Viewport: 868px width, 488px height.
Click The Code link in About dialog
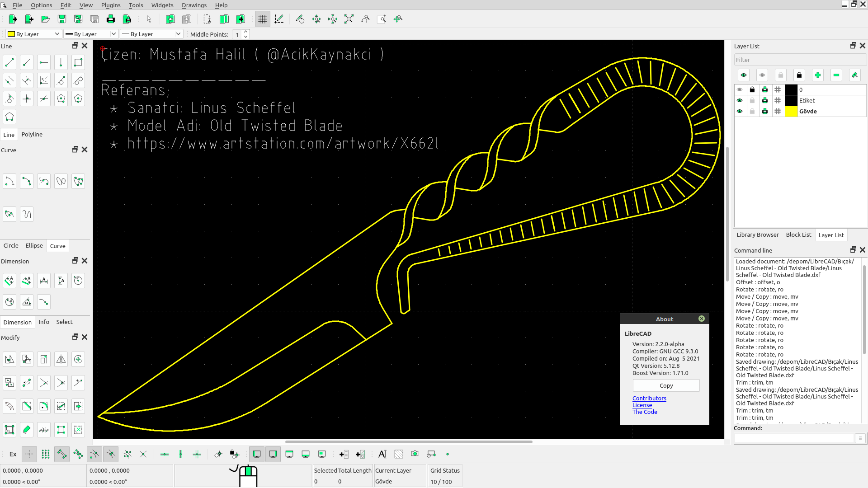[645, 412]
